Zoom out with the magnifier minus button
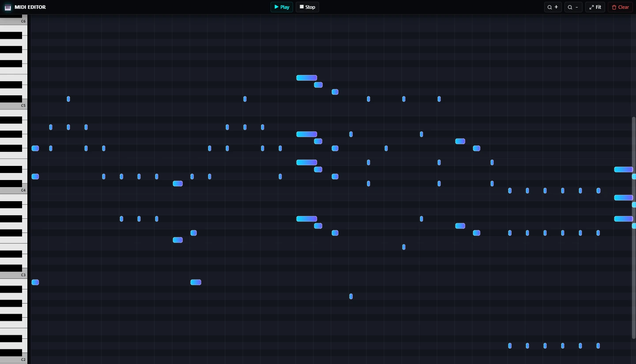Viewport: 636px width, 364px height. coord(573,7)
